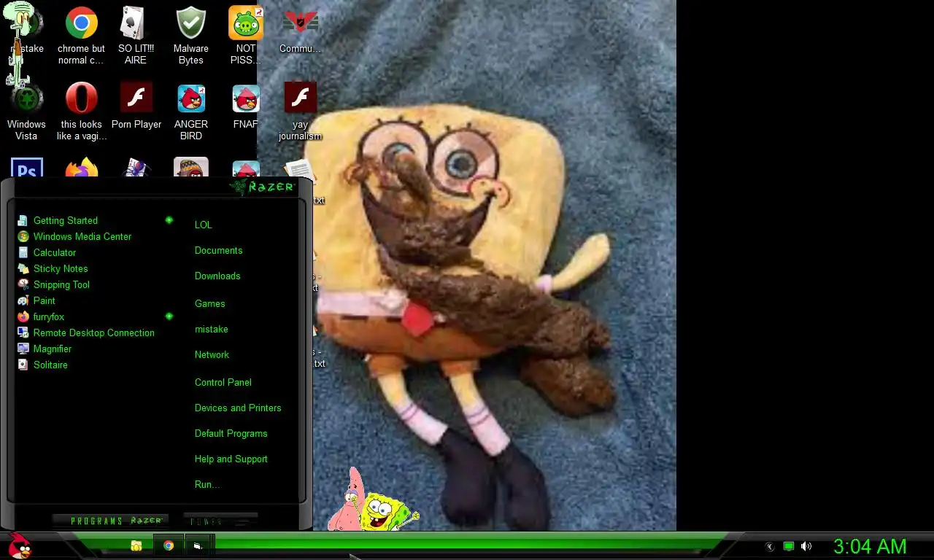Open Getting Started in the Start menu
934x560 pixels.
tap(65, 220)
